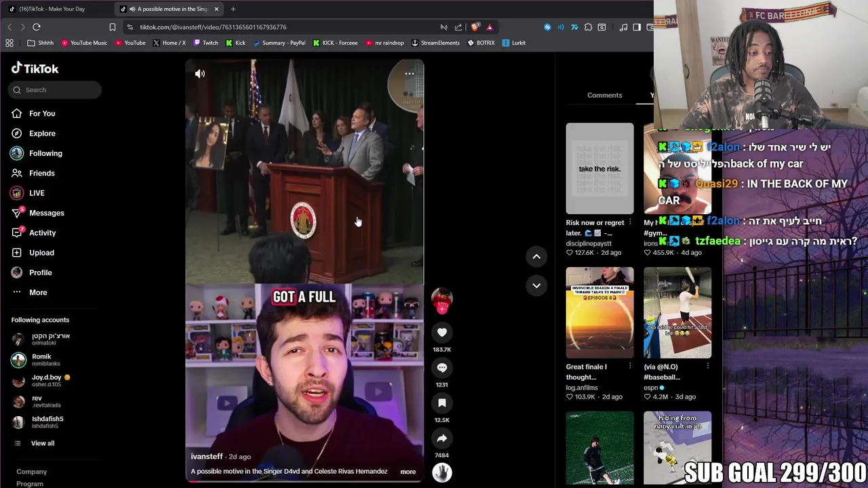Open the Invincible season finale thumbnail
This screenshot has width=868, height=488.
click(x=600, y=312)
